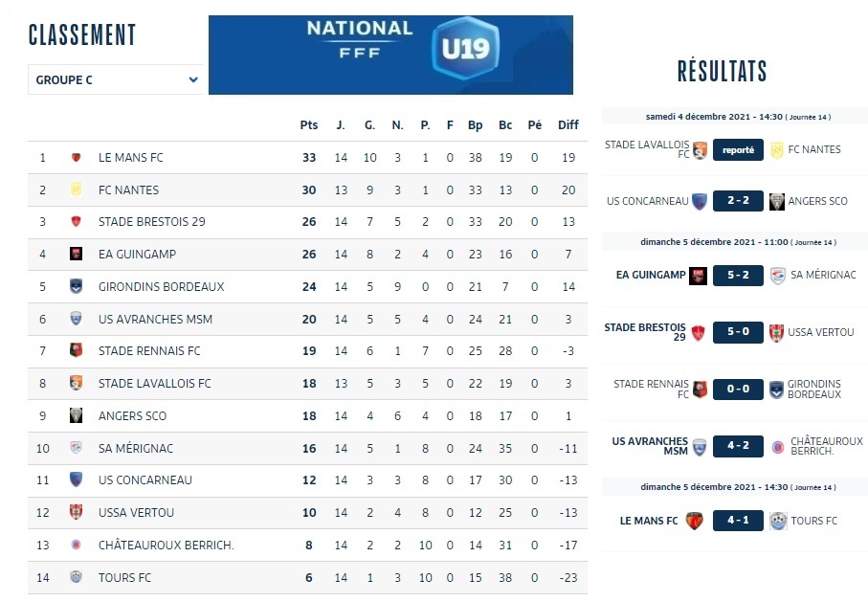Open the 'reporté' match status button

738,150
